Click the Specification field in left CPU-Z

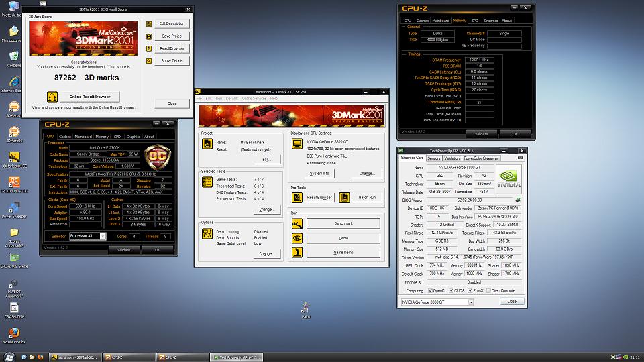pyautogui.click(x=120, y=174)
